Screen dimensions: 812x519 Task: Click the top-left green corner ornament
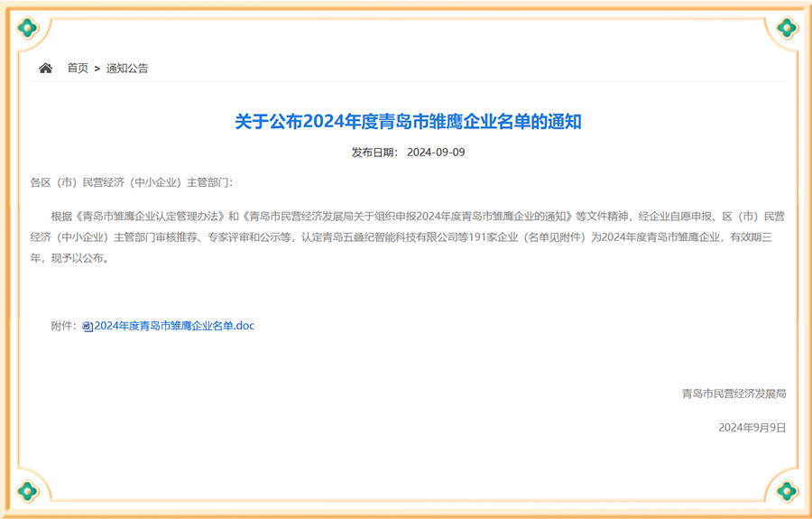pyautogui.click(x=27, y=28)
